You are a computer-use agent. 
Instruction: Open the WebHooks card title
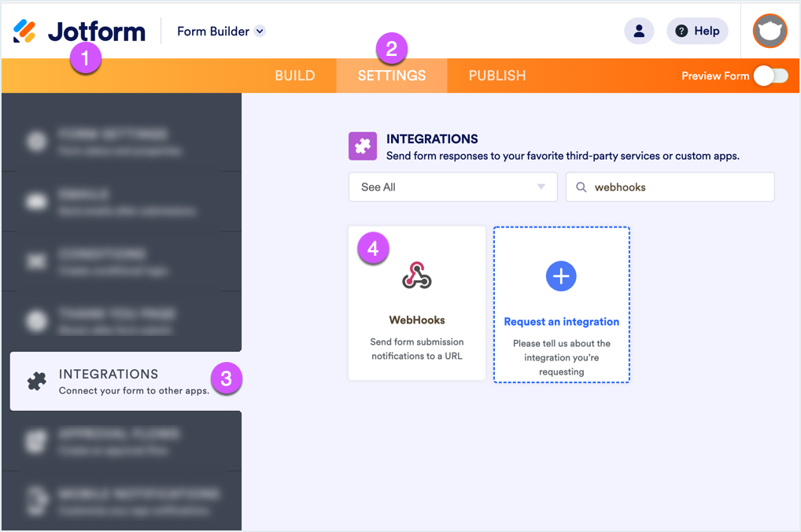(417, 320)
